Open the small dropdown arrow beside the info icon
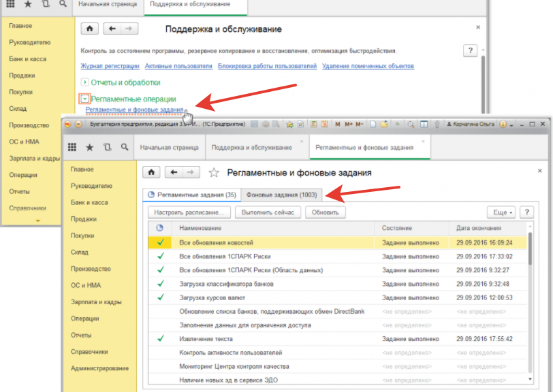 click(x=511, y=125)
